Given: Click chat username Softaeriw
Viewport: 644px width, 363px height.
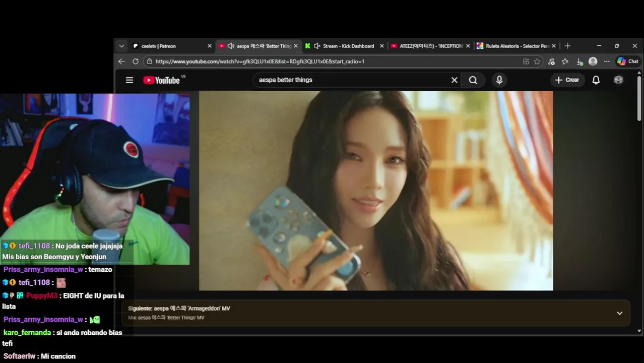Looking at the screenshot, I should (19, 356).
